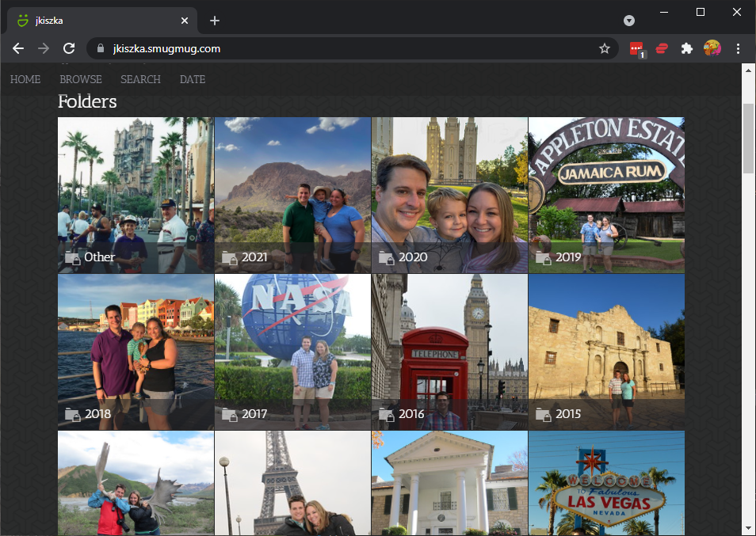Click the locked folder icon beside 2021
Viewport: 756px width, 536px height.
point(230,258)
